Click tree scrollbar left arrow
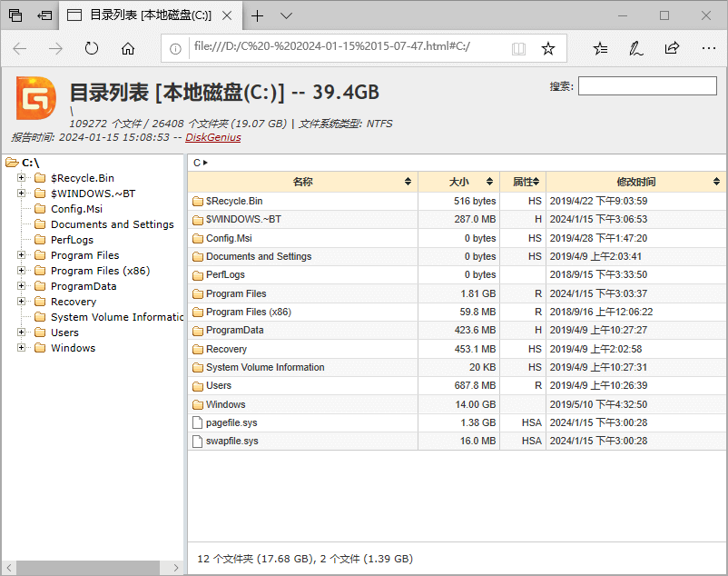 click(x=8, y=567)
